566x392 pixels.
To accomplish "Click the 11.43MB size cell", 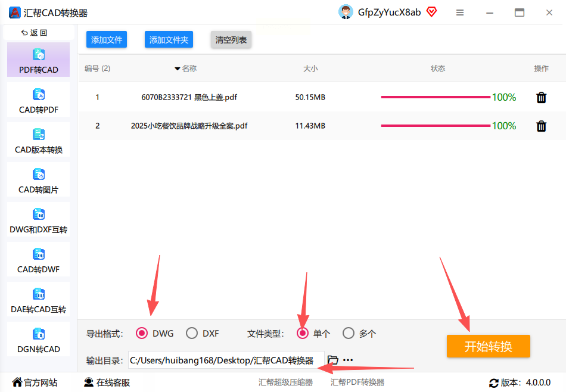I will [310, 126].
